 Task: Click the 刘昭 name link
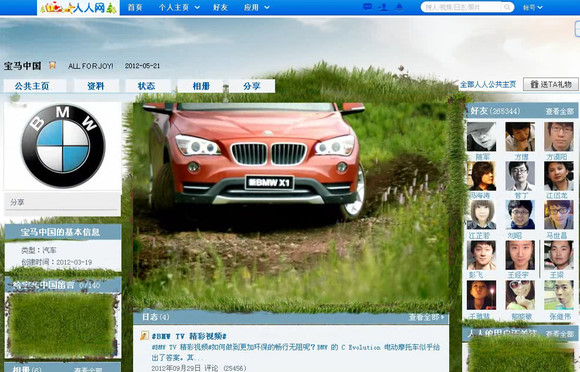pyautogui.click(x=515, y=235)
